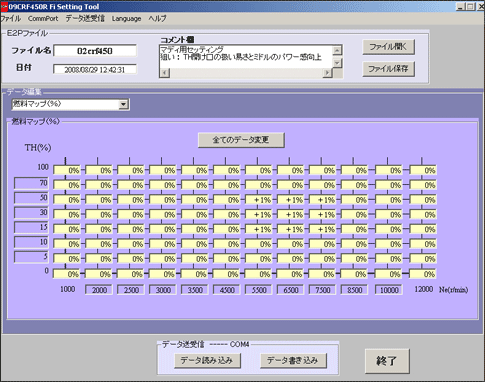Open the データ送受信 menu
The height and width of the screenshot is (382, 485).
(x=85, y=19)
